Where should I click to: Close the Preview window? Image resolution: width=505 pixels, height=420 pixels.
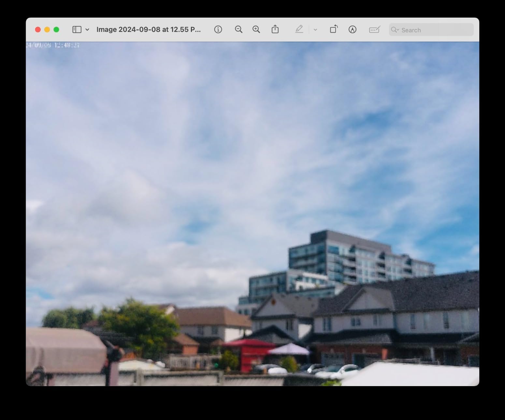[38, 30]
